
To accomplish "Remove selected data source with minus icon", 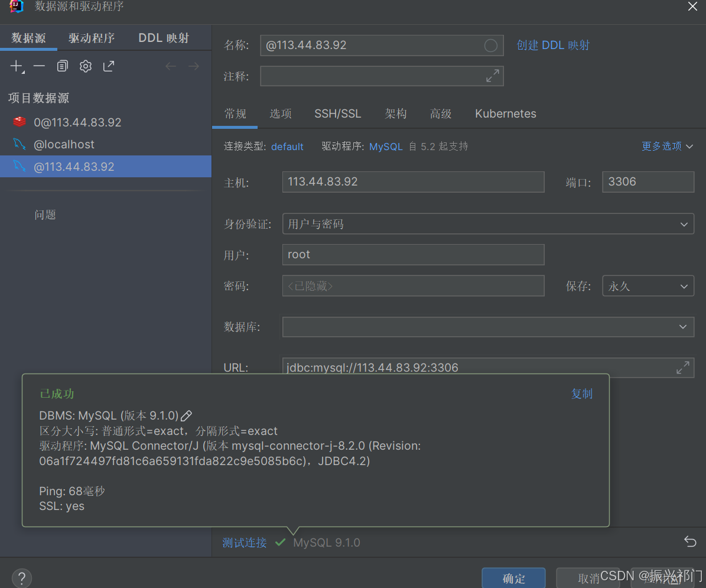I will (x=39, y=66).
